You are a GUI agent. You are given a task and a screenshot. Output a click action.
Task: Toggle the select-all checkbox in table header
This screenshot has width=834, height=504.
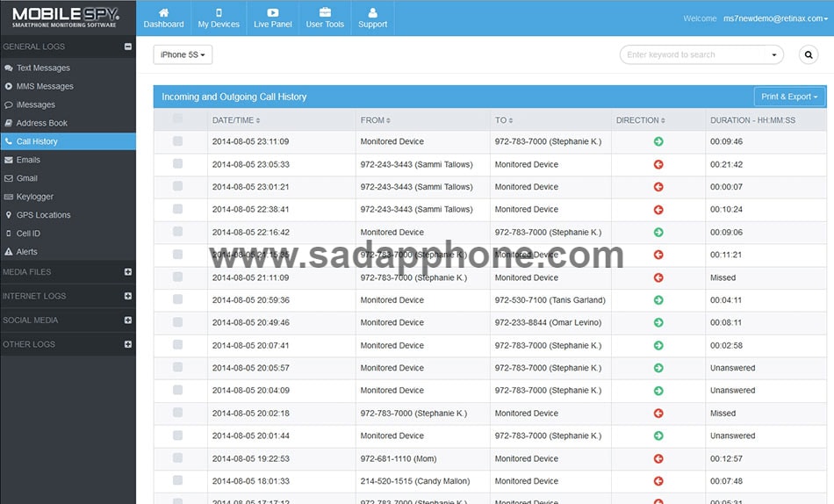click(x=178, y=119)
